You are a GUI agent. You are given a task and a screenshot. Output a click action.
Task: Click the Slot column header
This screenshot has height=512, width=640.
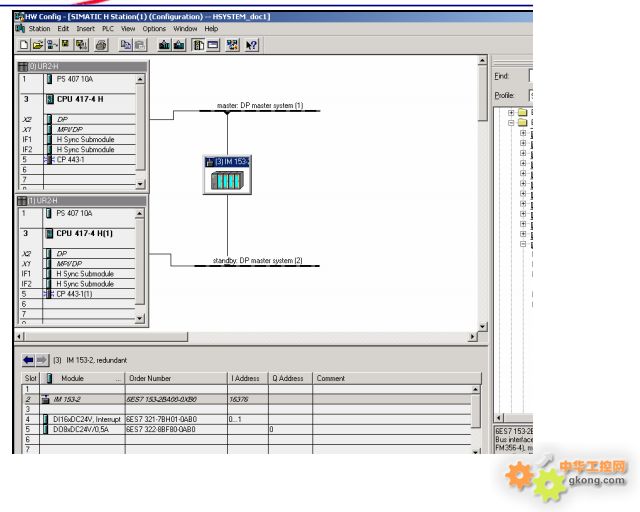click(x=31, y=378)
